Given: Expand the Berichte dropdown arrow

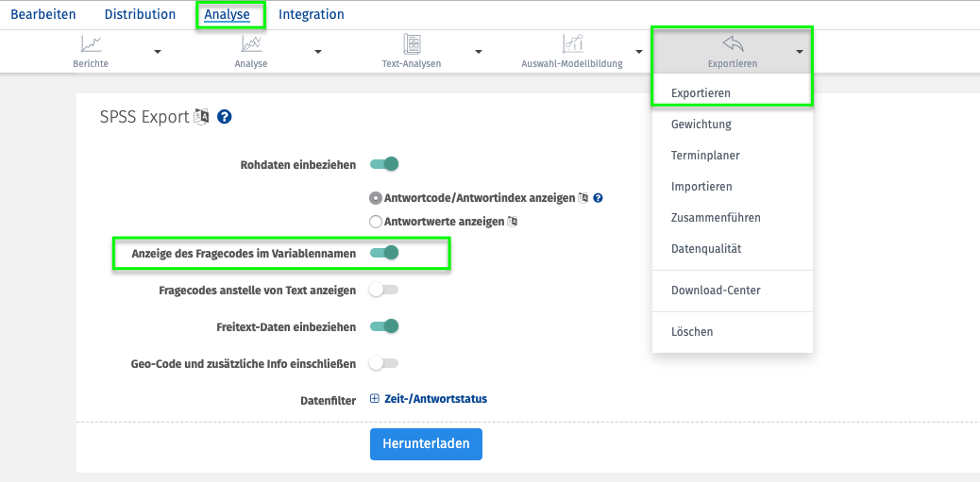Looking at the screenshot, I should tap(158, 52).
